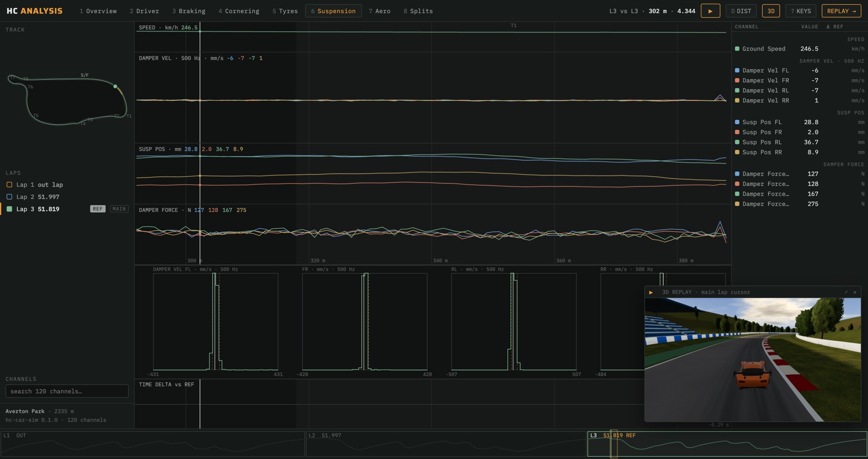Click the Damper Vel FL color swatch
Screen dimensions: 868x459
tap(737, 70)
